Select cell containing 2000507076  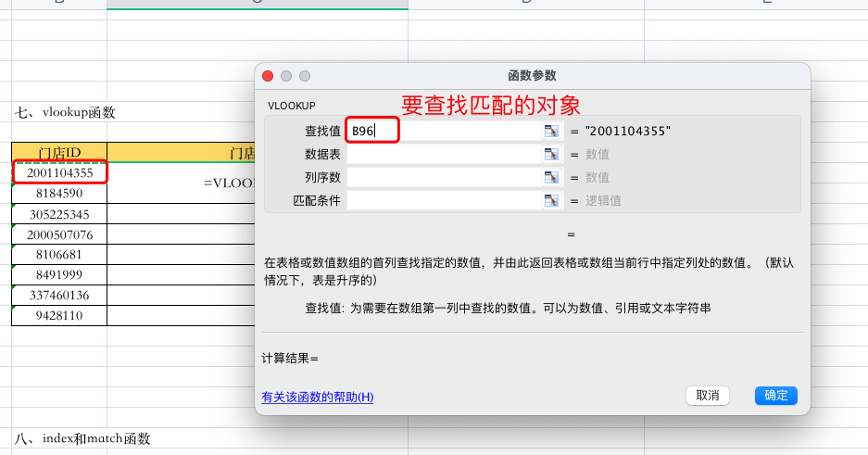click(x=59, y=234)
